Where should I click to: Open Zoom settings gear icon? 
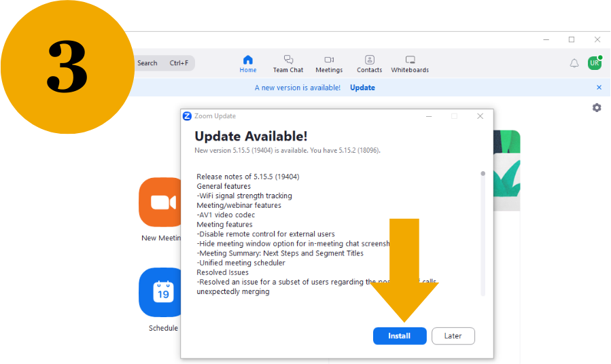click(597, 107)
